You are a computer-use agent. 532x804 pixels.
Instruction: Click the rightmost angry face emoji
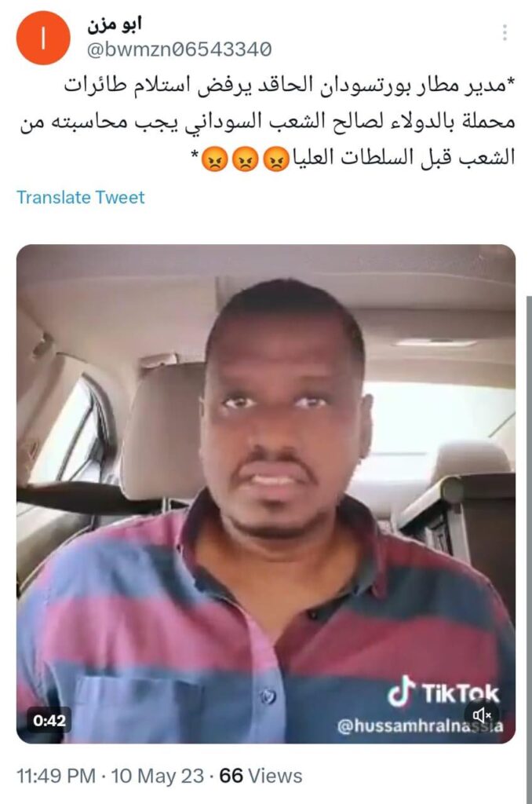(277, 159)
